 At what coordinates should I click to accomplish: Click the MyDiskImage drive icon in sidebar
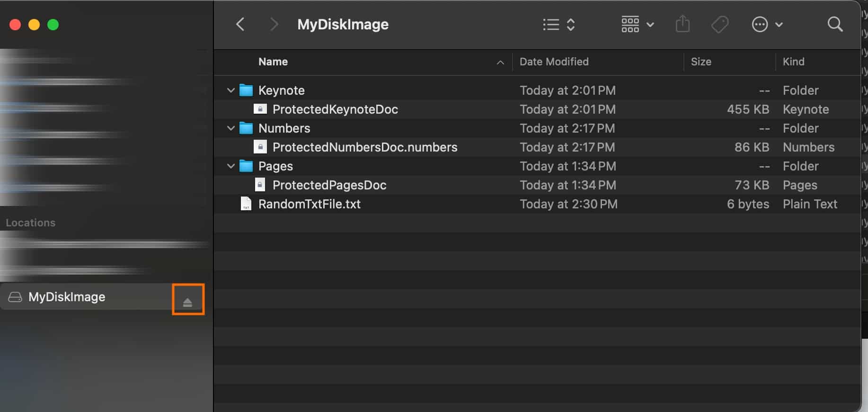[x=15, y=297]
